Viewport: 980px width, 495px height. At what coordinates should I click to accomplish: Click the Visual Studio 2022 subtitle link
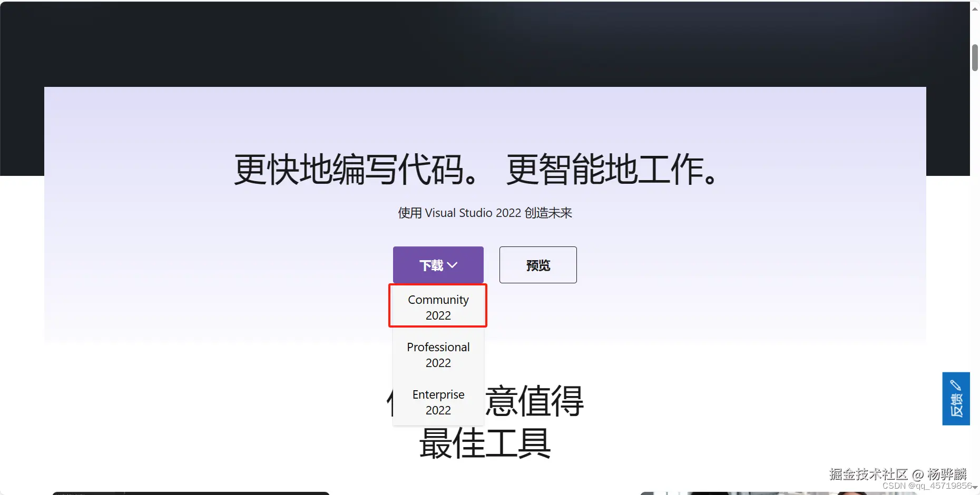coord(484,213)
